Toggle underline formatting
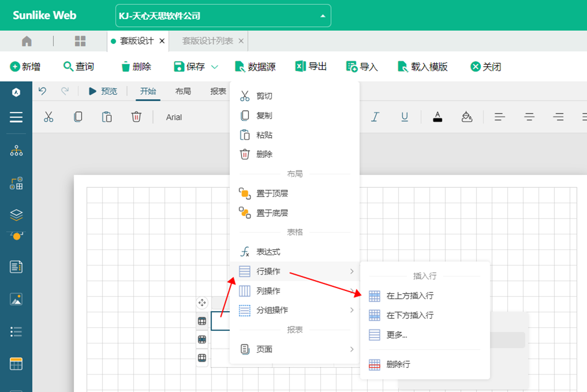 [405, 117]
